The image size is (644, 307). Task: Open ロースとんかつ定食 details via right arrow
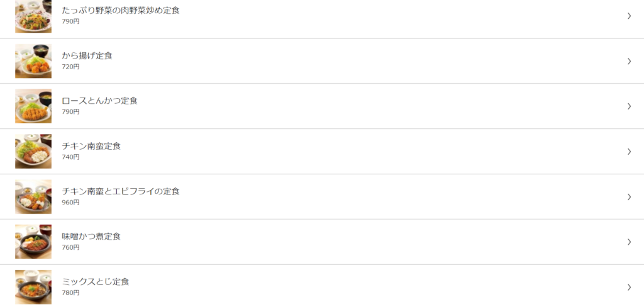point(629,106)
